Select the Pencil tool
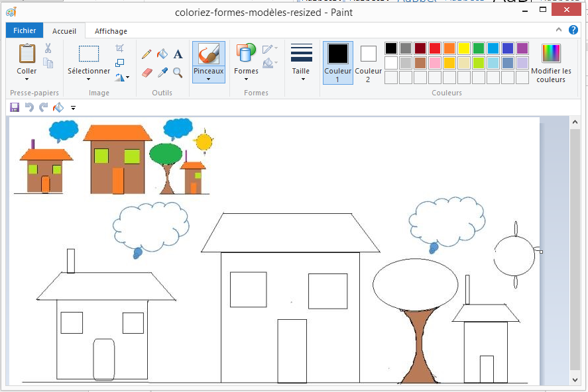The image size is (588, 392). (147, 54)
